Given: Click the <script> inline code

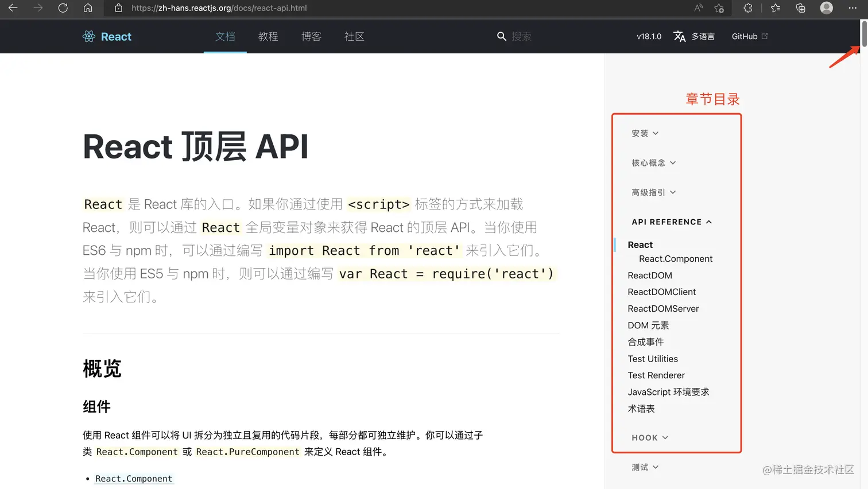Looking at the screenshot, I should click(x=379, y=204).
